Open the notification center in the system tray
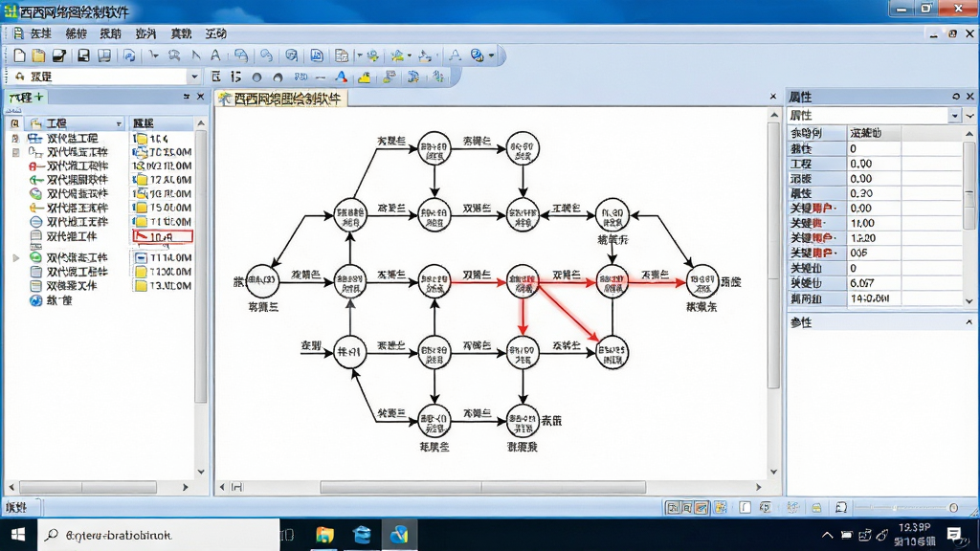This screenshot has height=551, width=980. pyautogui.click(x=954, y=535)
